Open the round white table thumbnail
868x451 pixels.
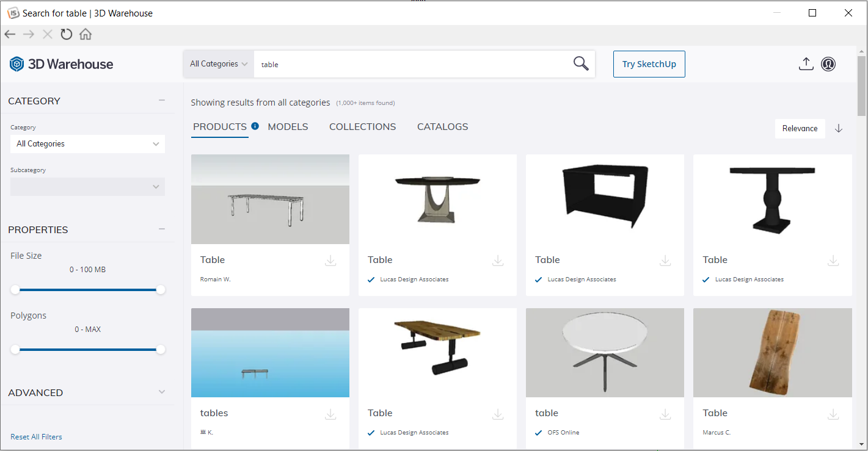pos(605,353)
